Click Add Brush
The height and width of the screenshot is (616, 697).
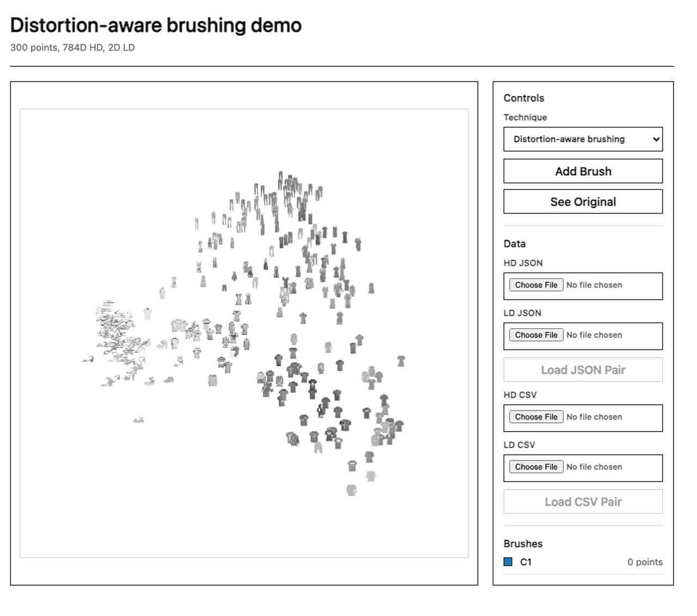point(583,171)
